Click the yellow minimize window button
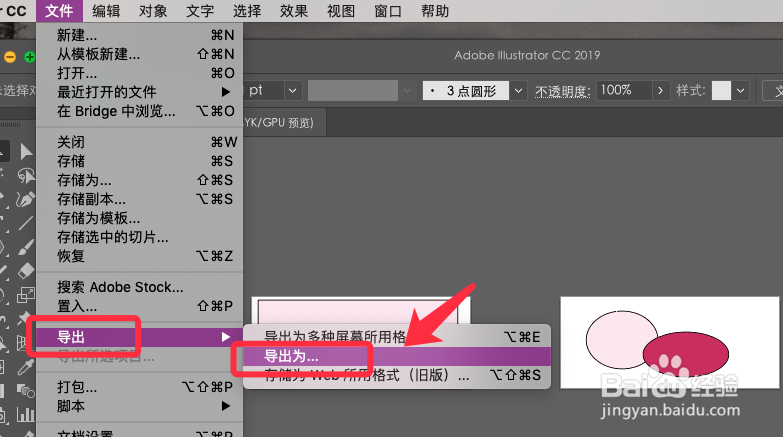The width and height of the screenshot is (783, 437). [x=10, y=57]
